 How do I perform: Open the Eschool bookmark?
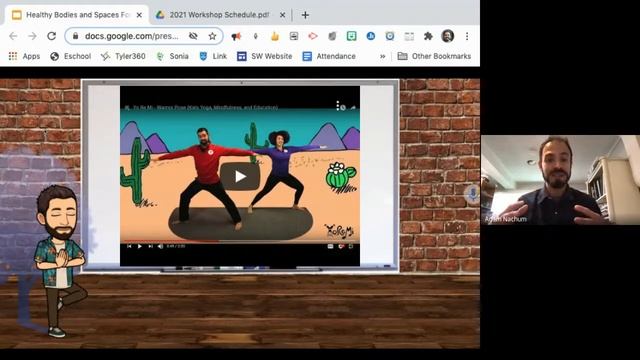pyautogui.click(x=70, y=56)
